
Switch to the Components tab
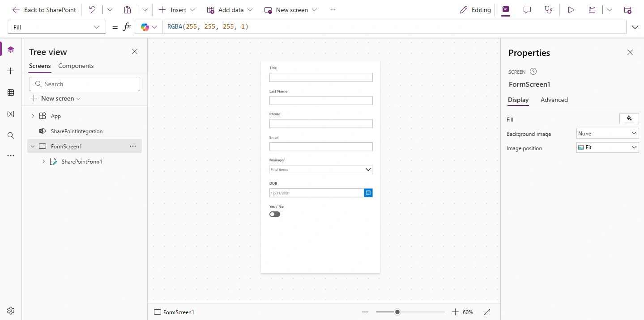pos(76,66)
